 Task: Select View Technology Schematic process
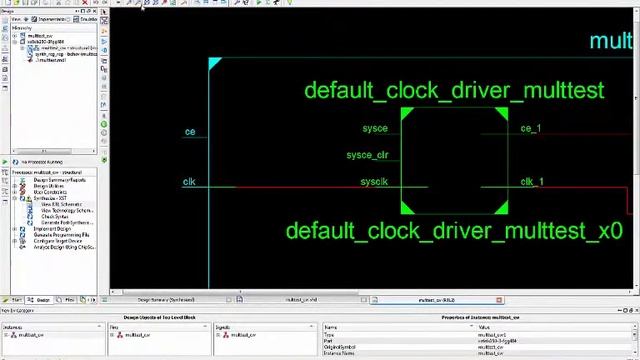pyautogui.click(x=67, y=211)
